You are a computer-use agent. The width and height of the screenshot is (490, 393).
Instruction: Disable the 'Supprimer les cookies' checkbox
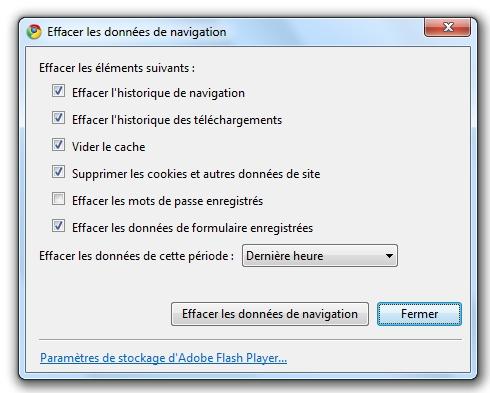(x=58, y=172)
